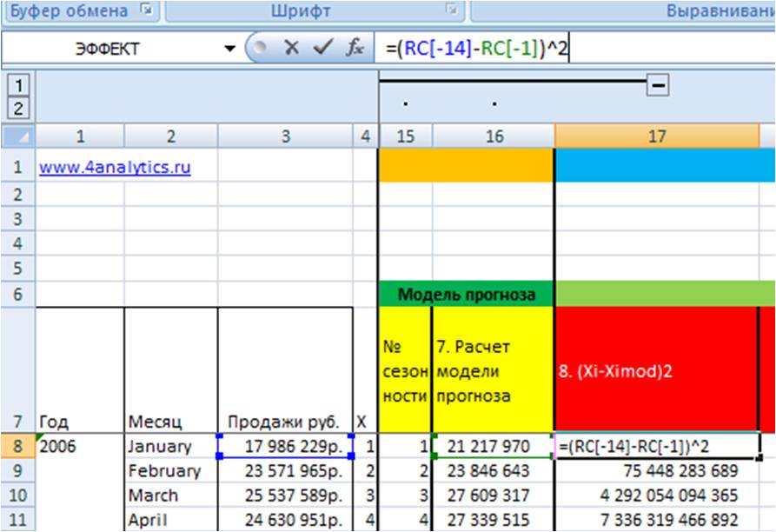Select column 17 header

(657, 136)
